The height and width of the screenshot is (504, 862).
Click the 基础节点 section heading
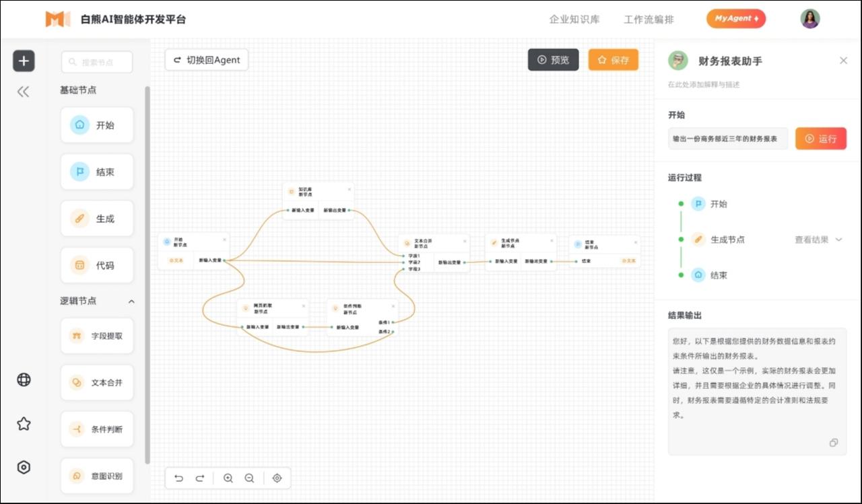tap(78, 90)
